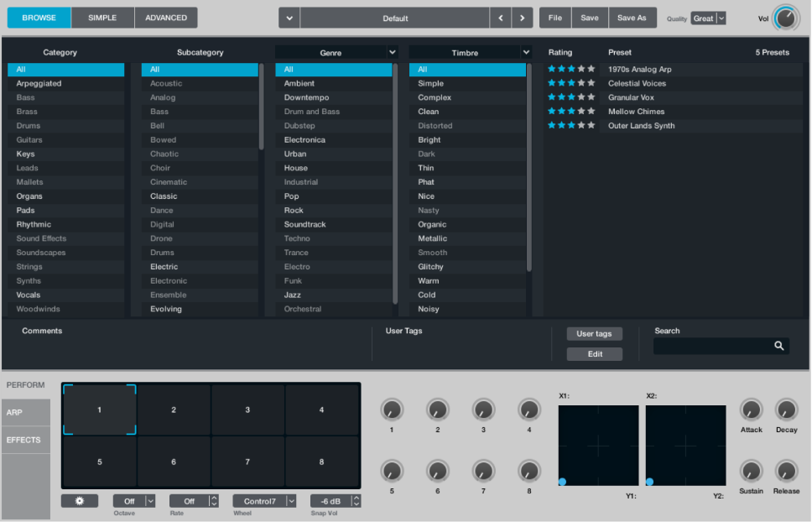Click the magnifier icon in the Search field
This screenshot has height=522, width=812.
point(778,345)
